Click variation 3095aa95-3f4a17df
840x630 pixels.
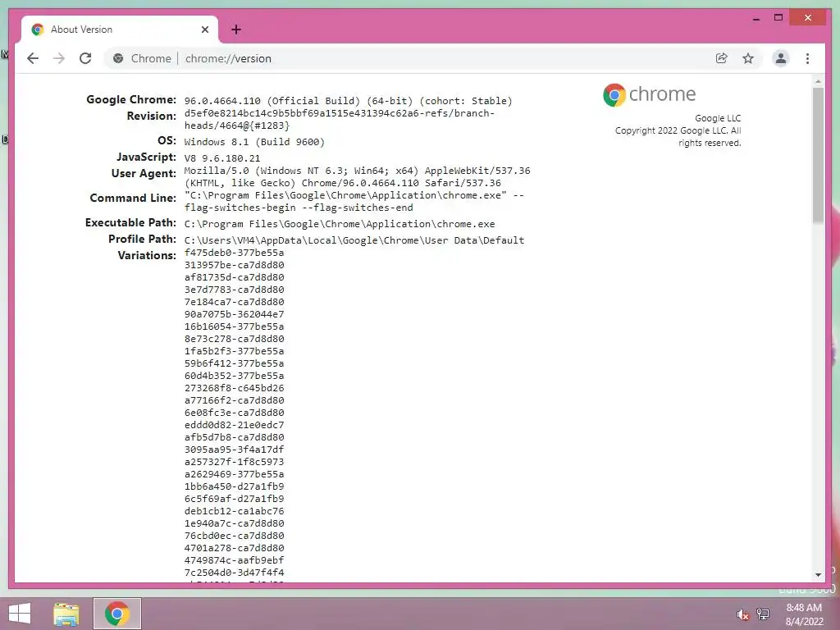click(234, 450)
